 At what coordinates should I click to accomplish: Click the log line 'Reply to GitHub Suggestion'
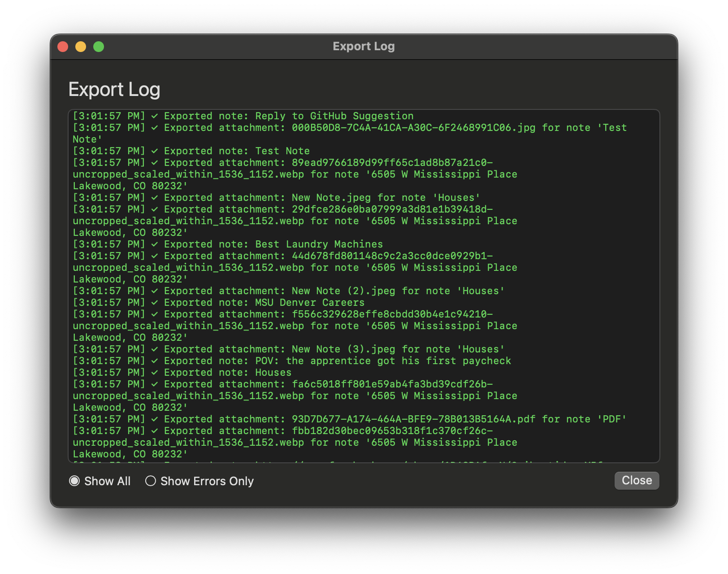click(x=243, y=116)
